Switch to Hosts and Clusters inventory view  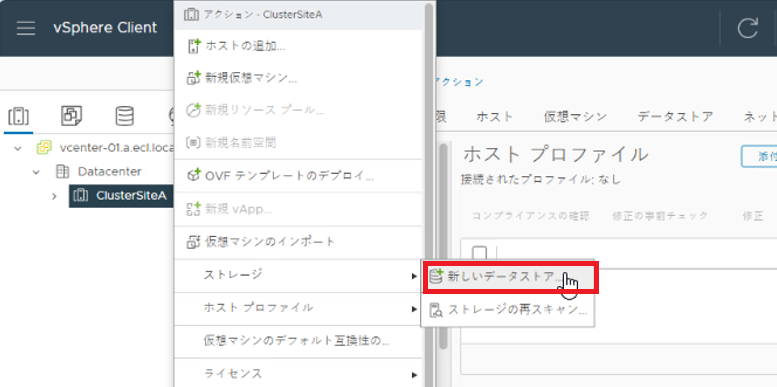tap(18, 116)
